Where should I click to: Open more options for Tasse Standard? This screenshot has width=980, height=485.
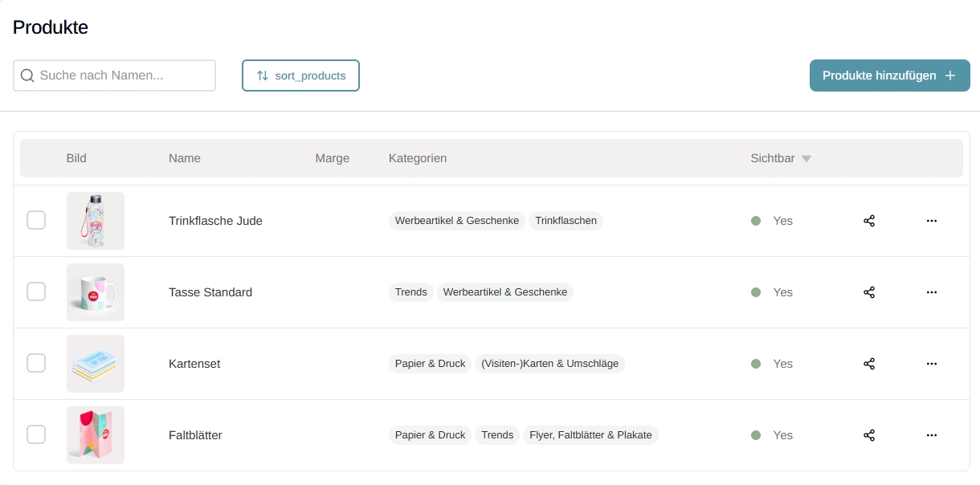(x=931, y=292)
